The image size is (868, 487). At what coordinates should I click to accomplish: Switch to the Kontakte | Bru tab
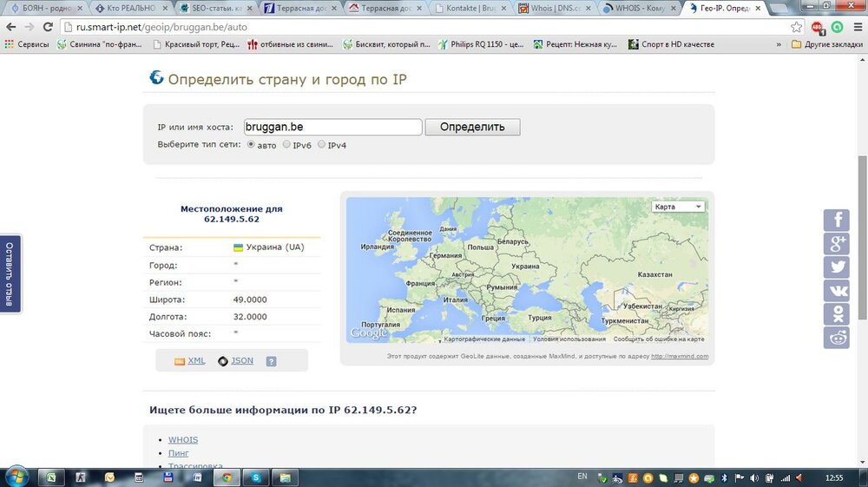470,9
